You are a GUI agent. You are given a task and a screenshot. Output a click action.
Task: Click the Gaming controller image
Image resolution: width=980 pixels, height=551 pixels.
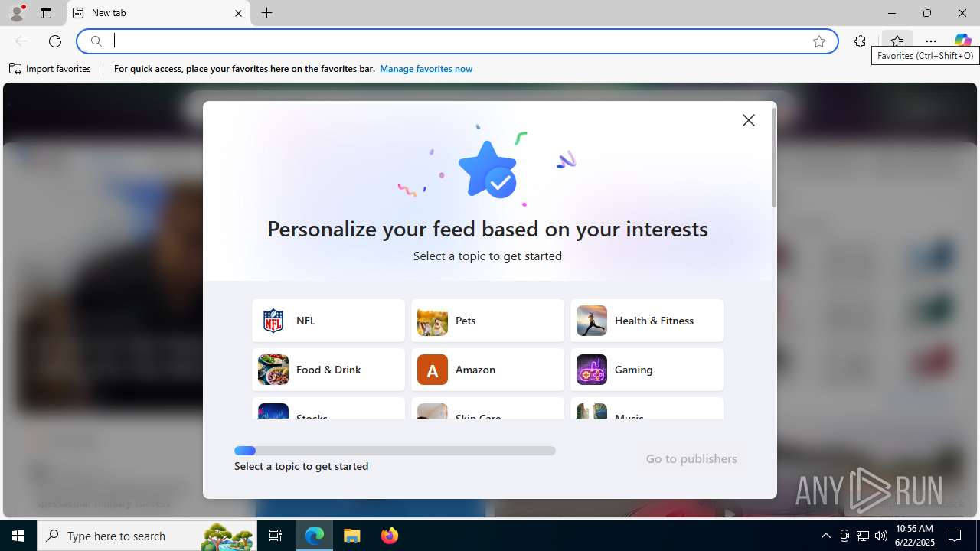[x=592, y=370]
